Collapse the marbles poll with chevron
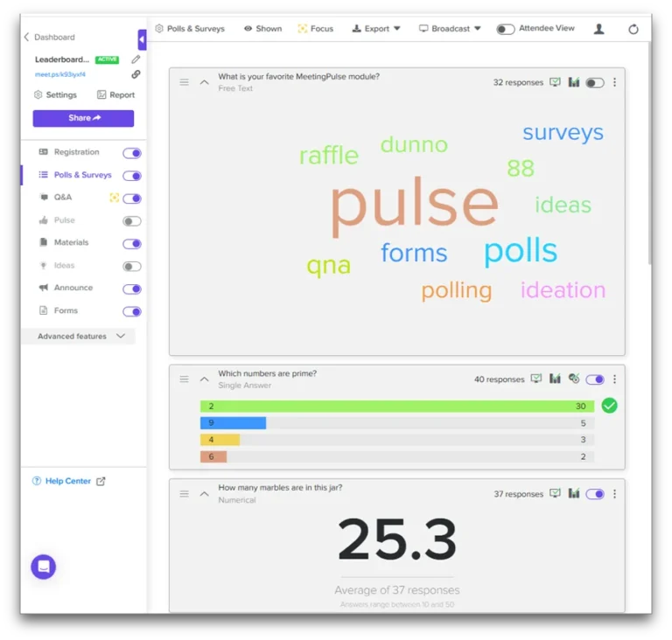 [205, 494]
